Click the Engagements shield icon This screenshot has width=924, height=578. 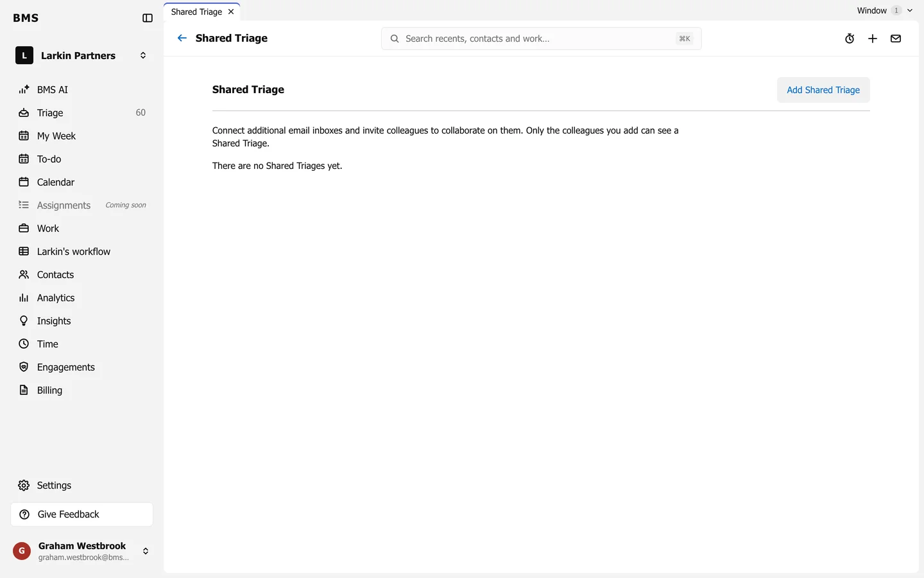(24, 367)
